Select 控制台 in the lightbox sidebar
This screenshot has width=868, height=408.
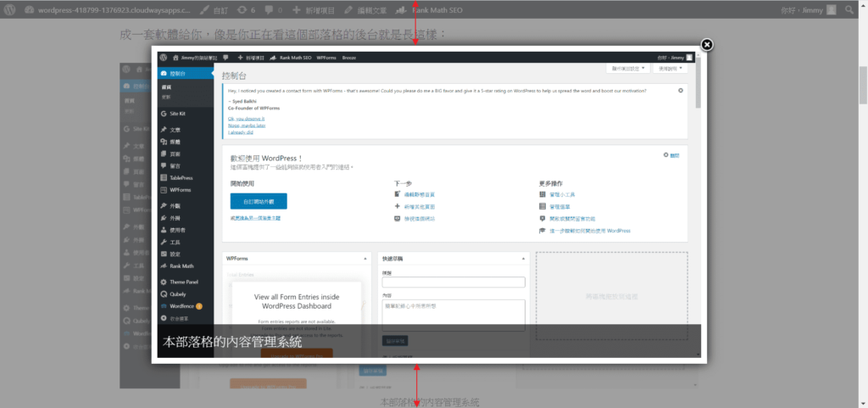186,73
